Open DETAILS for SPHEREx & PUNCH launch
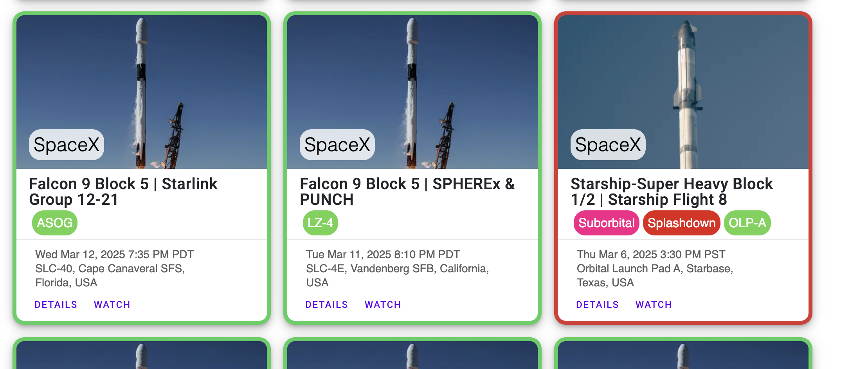The image size is (868, 369). pos(326,304)
